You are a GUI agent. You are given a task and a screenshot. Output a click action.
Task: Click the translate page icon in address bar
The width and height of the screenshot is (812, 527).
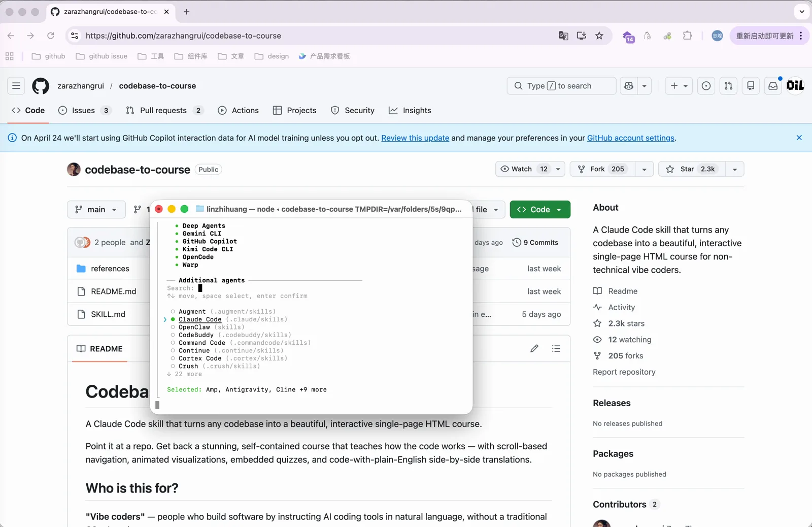coord(563,36)
